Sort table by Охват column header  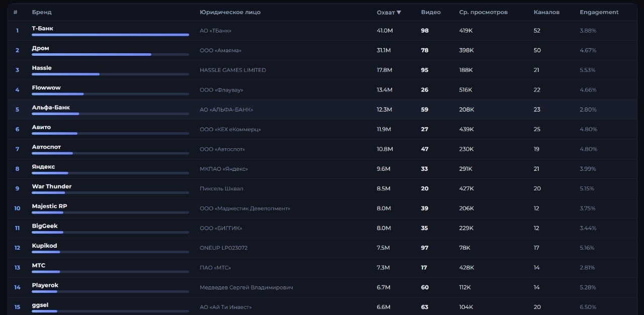[388, 12]
